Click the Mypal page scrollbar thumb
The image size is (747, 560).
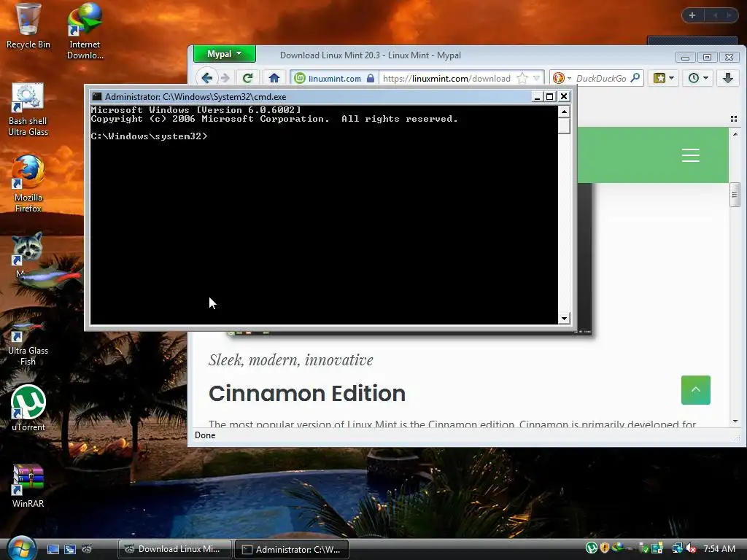pyautogui.click(x=735, y=195)
